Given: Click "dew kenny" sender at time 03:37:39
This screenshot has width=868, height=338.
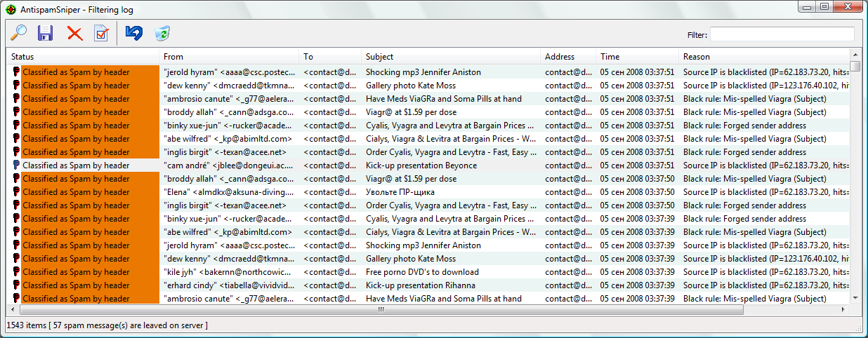Looking at the screenshot, I should (x=230, y=259).
